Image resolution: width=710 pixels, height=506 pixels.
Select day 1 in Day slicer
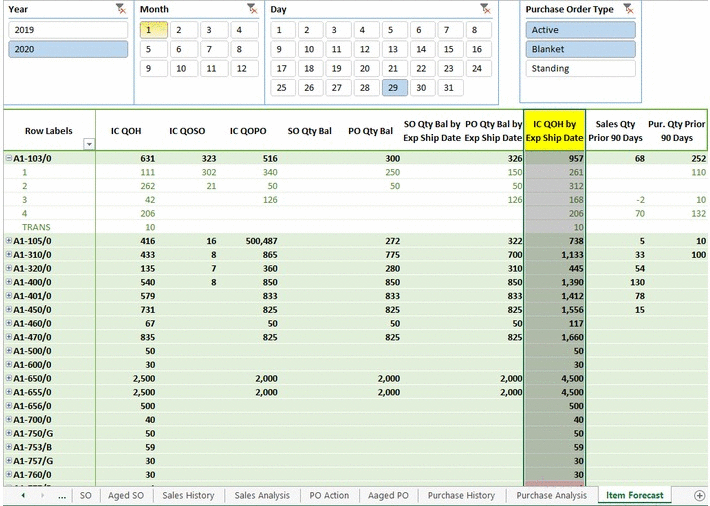pyautogui.click(x=283, y=30)
